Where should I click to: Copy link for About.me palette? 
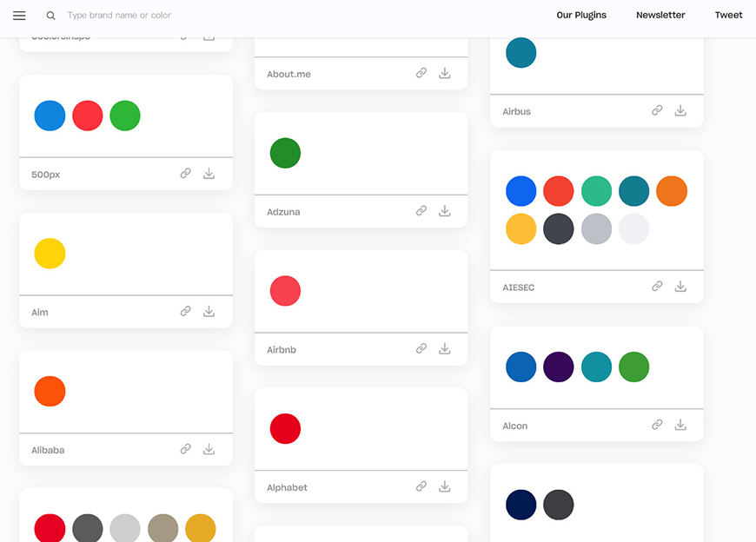point(421,74)
